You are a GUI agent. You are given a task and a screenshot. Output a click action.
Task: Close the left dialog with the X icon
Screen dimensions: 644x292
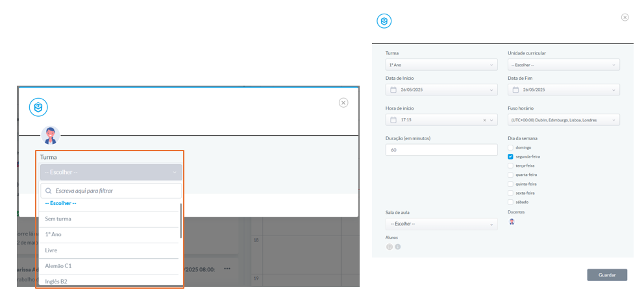[343, 103]
